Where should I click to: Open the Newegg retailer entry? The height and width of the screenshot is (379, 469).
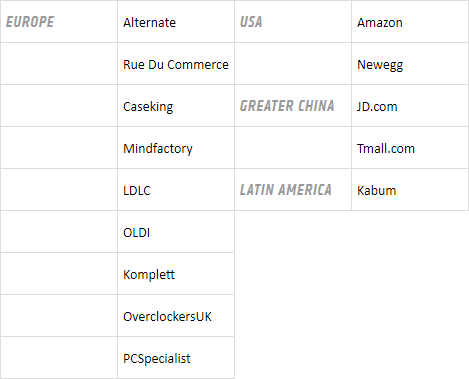[380, 65]
